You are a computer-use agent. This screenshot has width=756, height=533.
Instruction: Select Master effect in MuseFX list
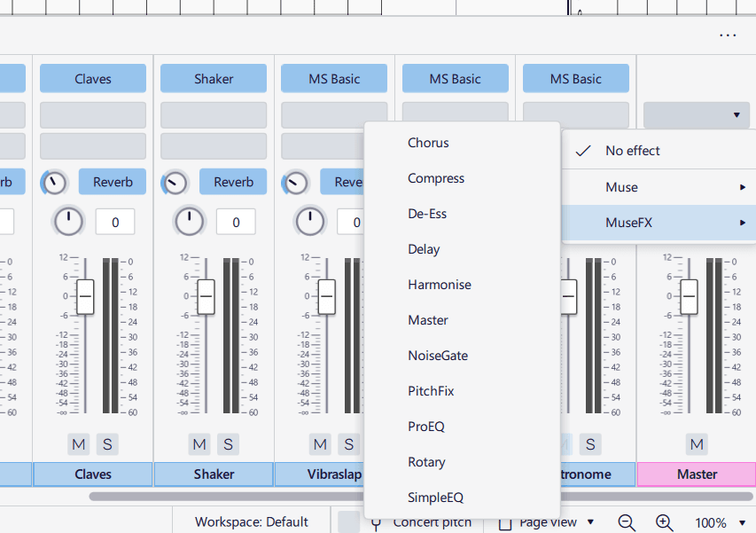462,320
